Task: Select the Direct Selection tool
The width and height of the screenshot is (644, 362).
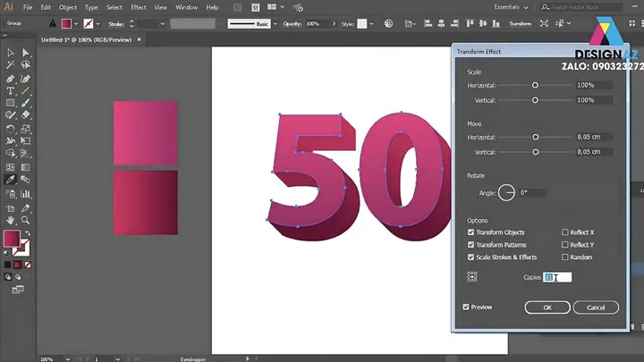Action: pyautogui.click(x=25, y=53)
